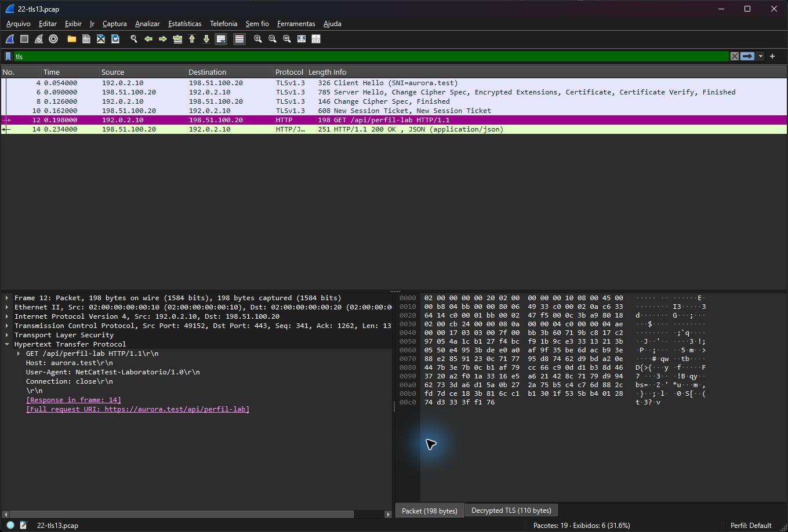The width and height of the screenshot is (788, 532).
Task: Save the capture file
Action: pyautogui.click(x=86, y=39)
